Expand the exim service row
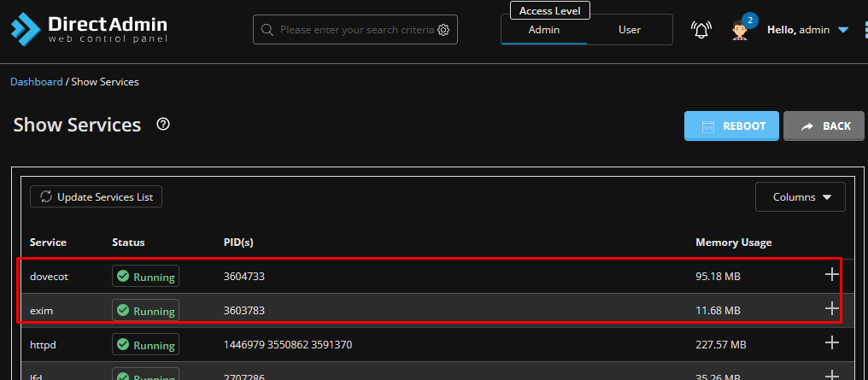868x380 pixels. click(x=831, y=309)
